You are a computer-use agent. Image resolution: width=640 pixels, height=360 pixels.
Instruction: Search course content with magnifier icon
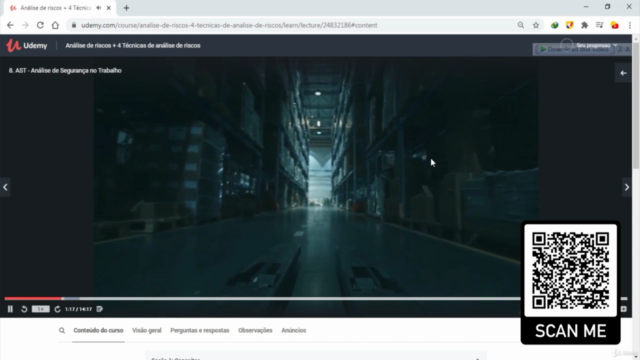(62, 330)
